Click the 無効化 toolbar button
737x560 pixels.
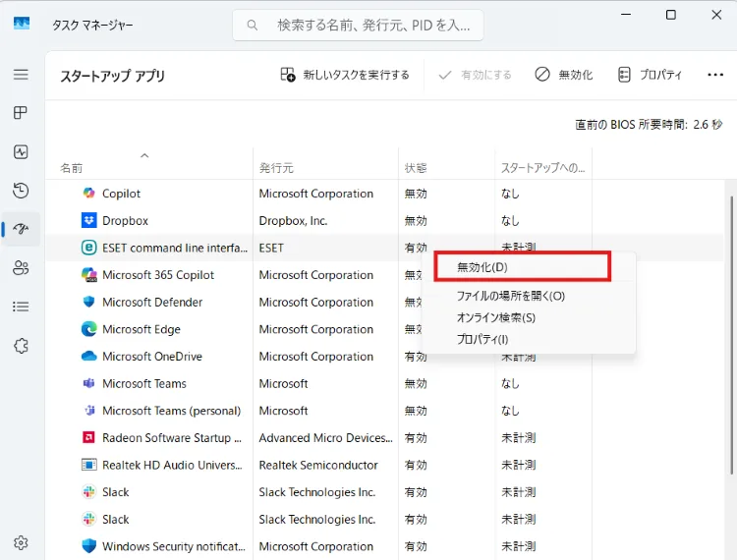click(564, 75)
